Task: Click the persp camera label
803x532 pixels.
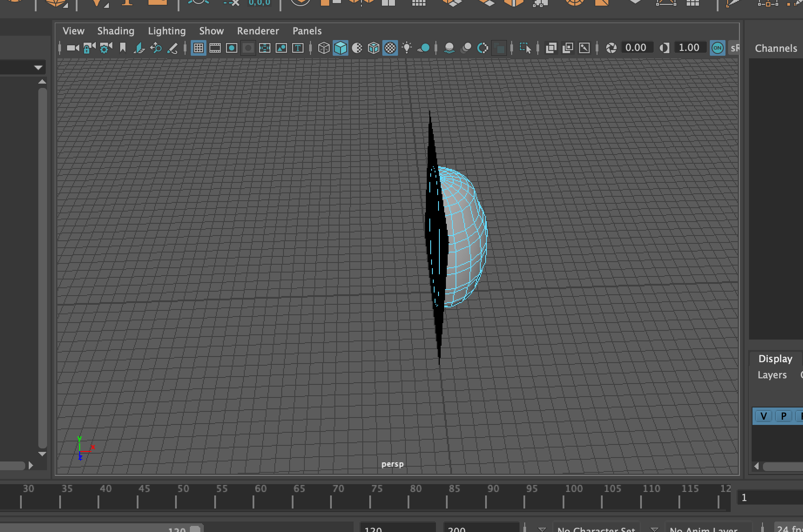Action: coord(392,464)
